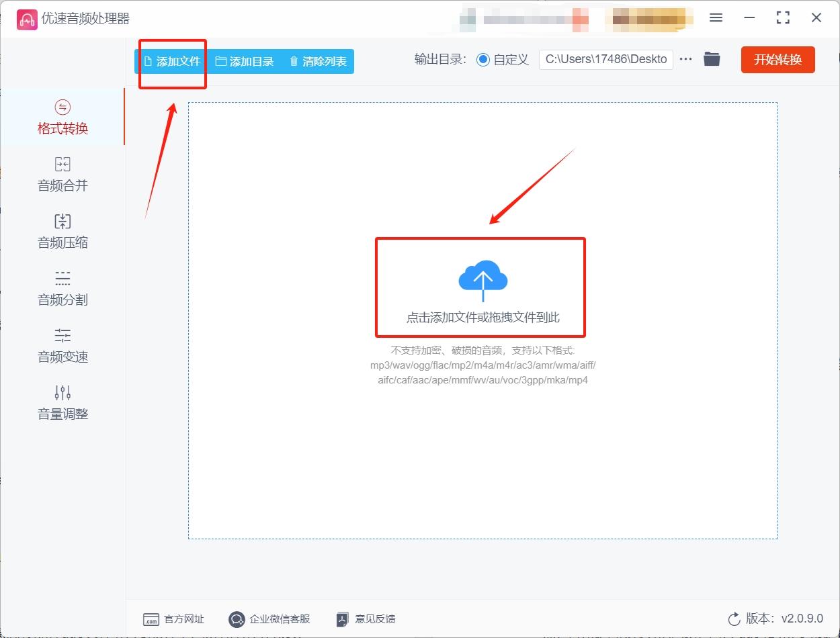Screen dimensions: 840x638
Task: Switch to the 音频压缩 compression tool
Action: coord(61,232)
